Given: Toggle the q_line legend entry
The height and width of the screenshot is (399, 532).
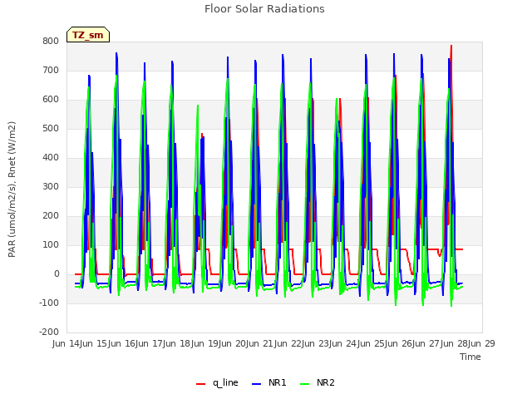Looking at the screenshot, I should point(217,382).
